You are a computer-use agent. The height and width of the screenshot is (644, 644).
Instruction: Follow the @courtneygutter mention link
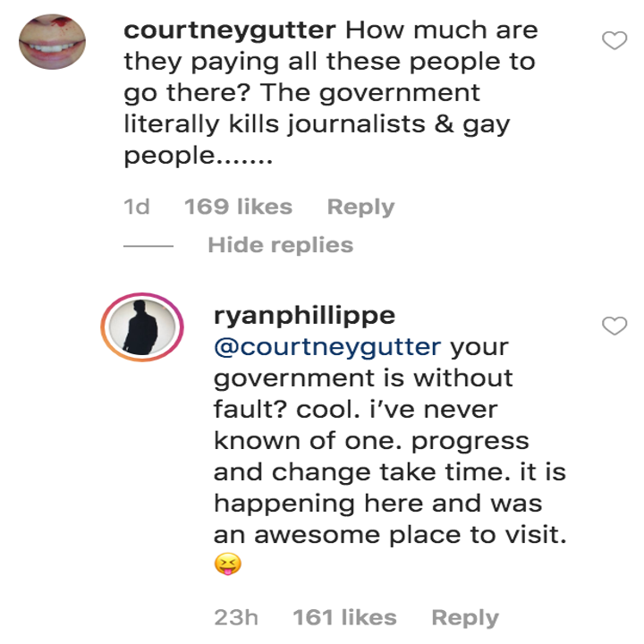[x=327, y=346]
